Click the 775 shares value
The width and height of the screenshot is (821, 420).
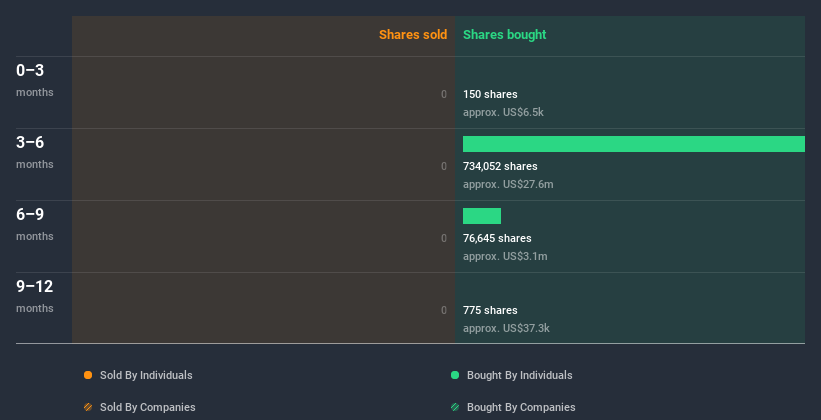[x=490, y=310]
